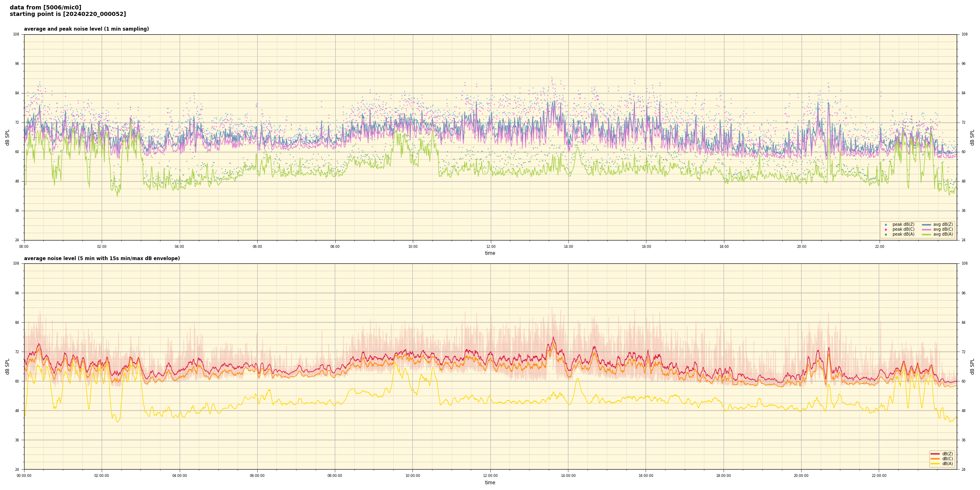
Task: Click the red dB(Z) line in bottom legend
Action: point(935,454)
